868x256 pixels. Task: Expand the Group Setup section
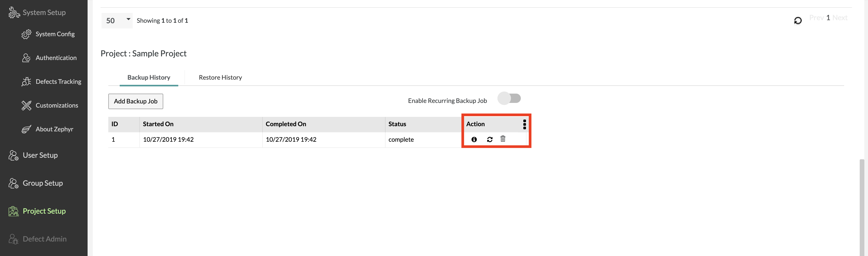(x=42, y=183)
